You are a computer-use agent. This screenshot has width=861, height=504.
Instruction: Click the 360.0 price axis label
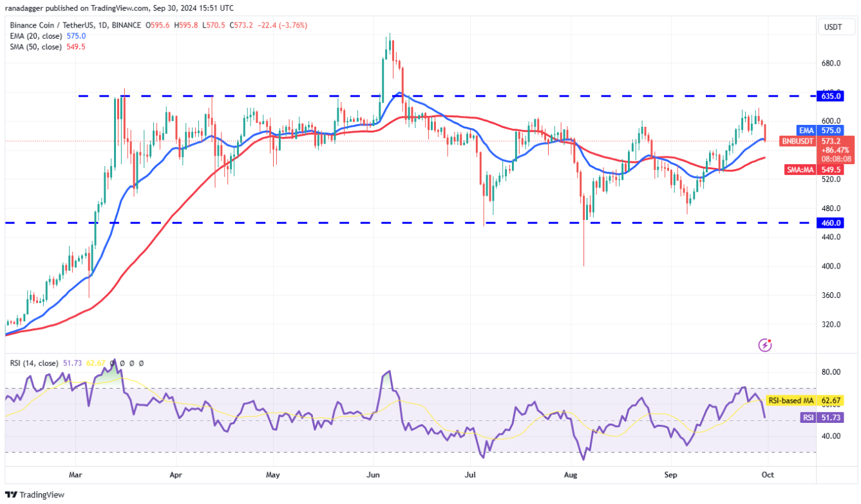pos(831,295)
